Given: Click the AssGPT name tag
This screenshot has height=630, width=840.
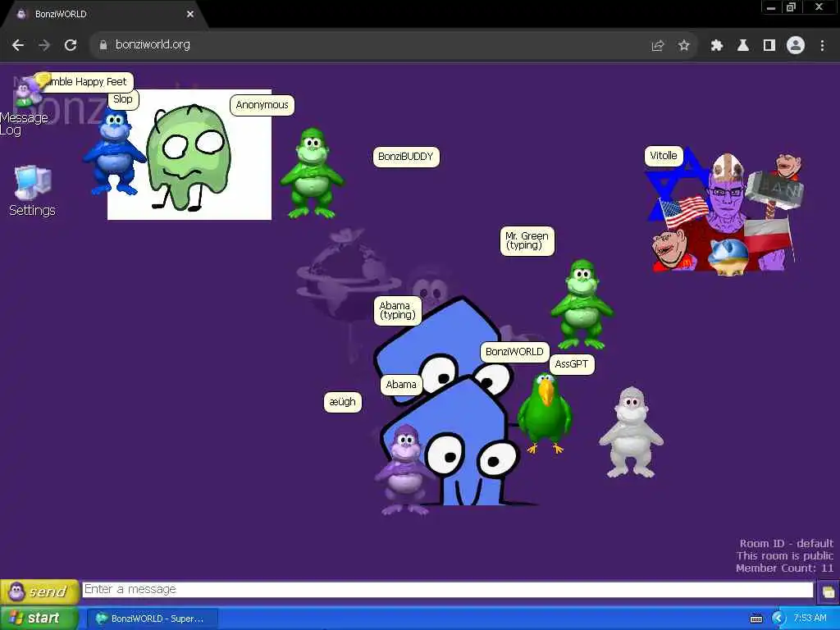Looking at the screenshot, I should pos(571,364).
